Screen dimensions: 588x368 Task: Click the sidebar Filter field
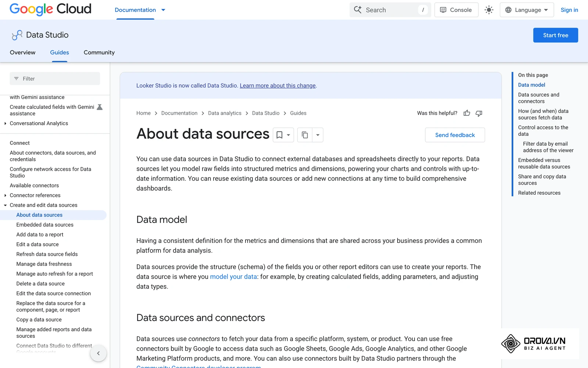pos(55,79)
